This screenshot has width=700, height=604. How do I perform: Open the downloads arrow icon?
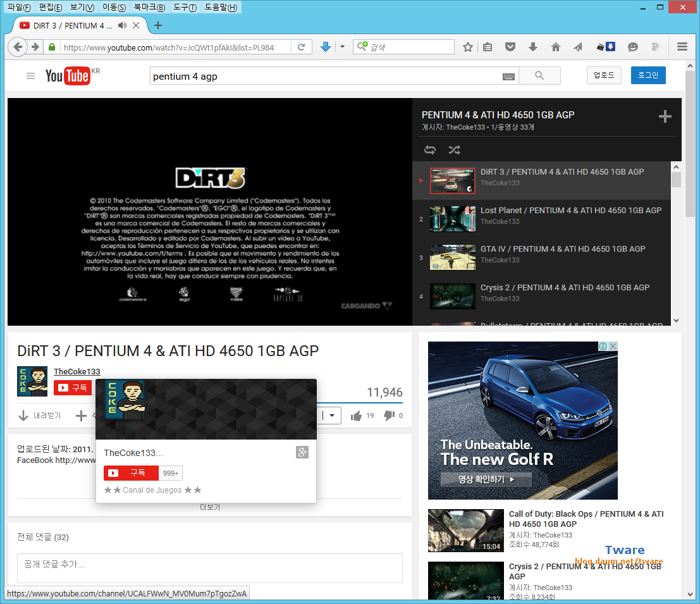pyautogui.click(x=532, y=47)
